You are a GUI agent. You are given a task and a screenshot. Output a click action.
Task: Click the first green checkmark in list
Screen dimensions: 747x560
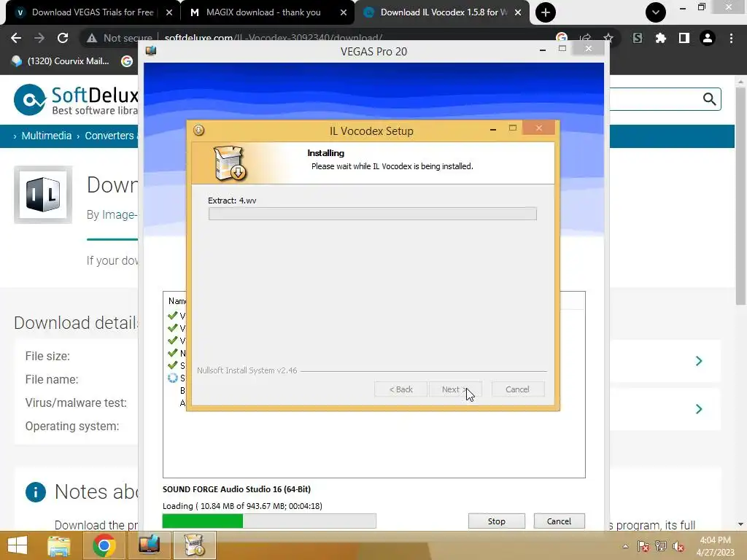(x=172, y=315)
